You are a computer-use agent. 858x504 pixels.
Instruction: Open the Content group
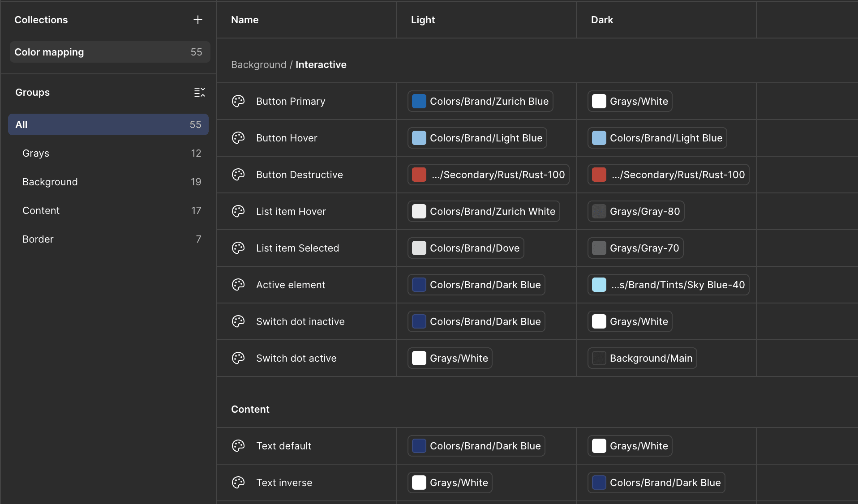(108, 210)
